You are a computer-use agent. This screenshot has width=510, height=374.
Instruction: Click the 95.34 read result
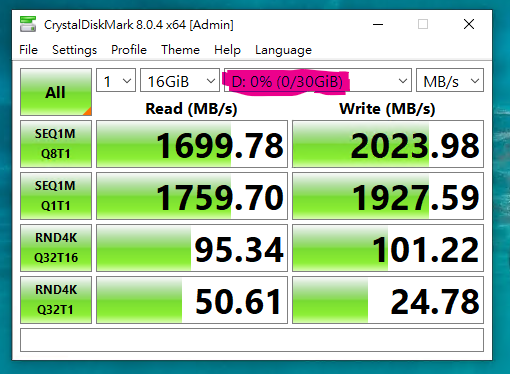(x=192, y=248)
